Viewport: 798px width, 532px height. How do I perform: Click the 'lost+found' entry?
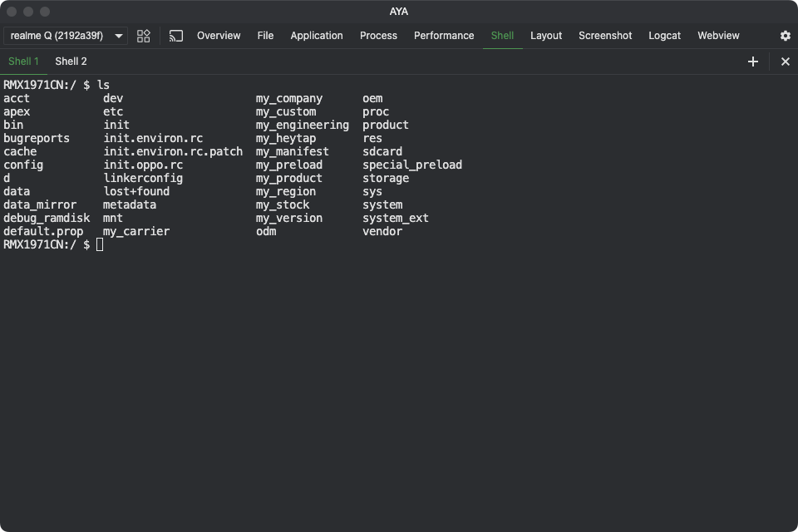(136, 191)
